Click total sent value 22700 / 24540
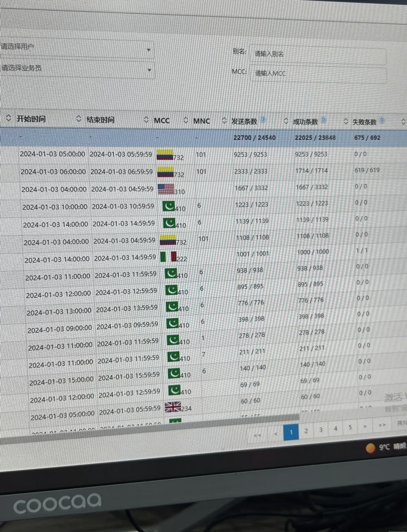Viewport: 407px width, 532px height. pyautogui.click(x=254, y=138)
